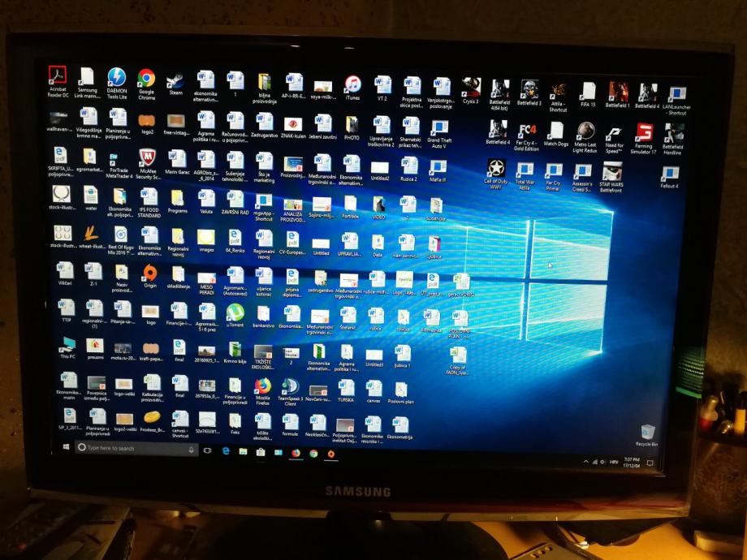The width and height of the screenshot is (747, 560).
Task: Select the Battlefield Hardline shortcut
Action: pos(672,139)
